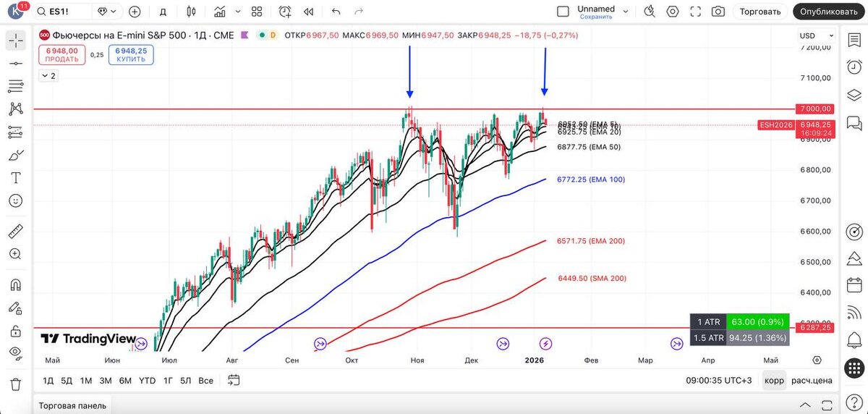Take a chart snapshot with camera icon
The height and width of the screenshot is (414, 868).
(718, 12)
